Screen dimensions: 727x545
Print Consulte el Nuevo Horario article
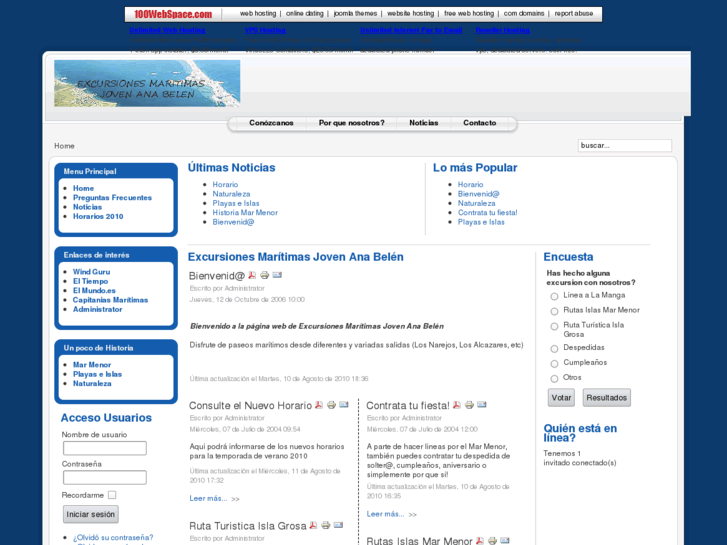click(x=331, y=404)
